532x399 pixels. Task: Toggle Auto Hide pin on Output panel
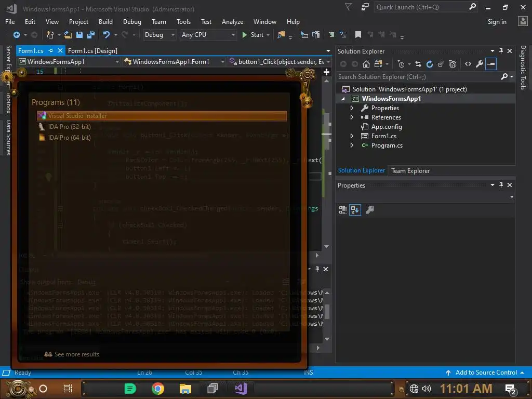pos(317,269)
